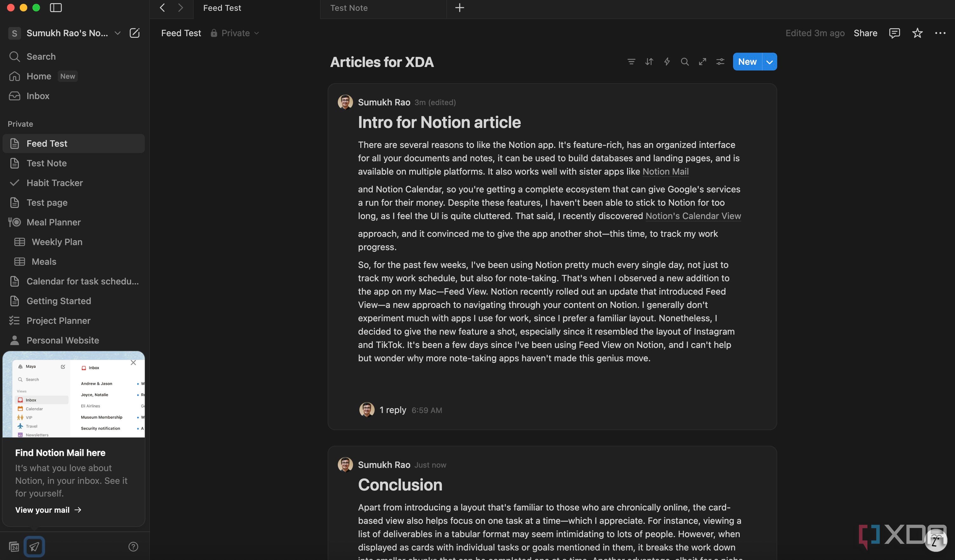Open Feed Test page in sidebar
Image resolution: width=955 pixels, height=560 pixels.
[74, 143]
